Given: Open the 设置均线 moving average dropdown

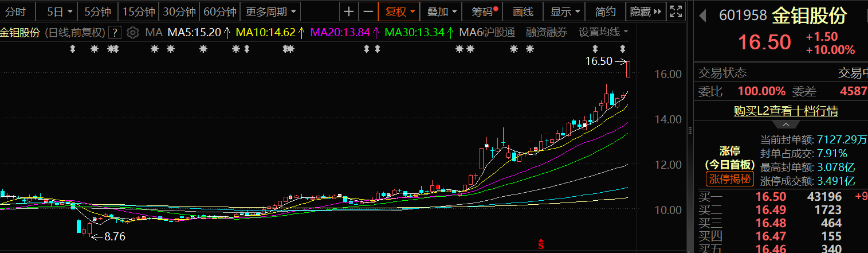Looking at the screenshot, I should coord(603,32).
